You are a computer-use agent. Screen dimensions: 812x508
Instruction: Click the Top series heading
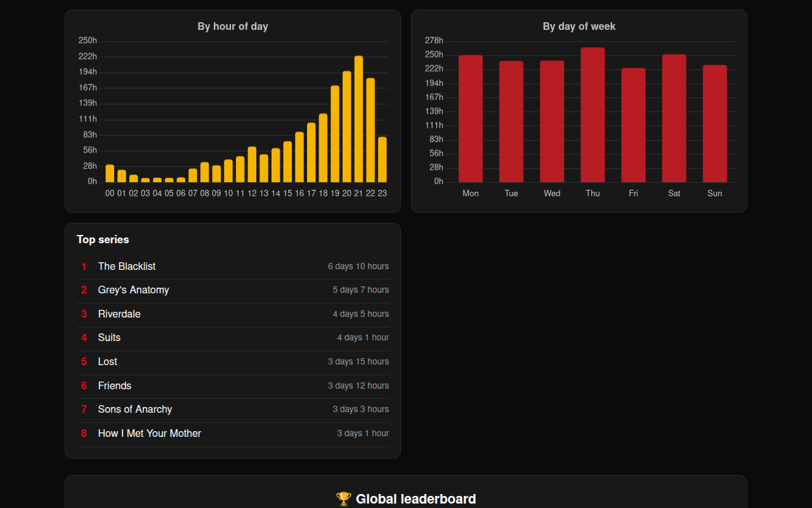[103, 239]
